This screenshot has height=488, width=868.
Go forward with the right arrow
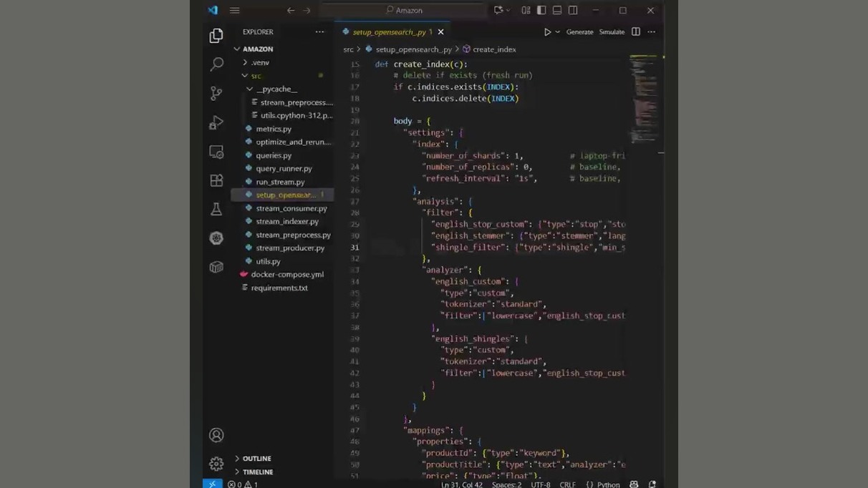pyautogui.click(x=307, y=10)
